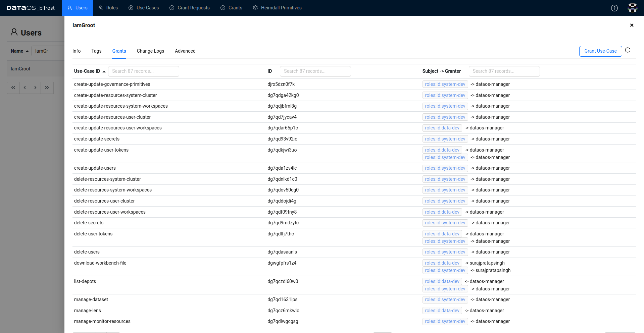
Task: Open the Use-Cases nav tab
Action: pos(144,8)
